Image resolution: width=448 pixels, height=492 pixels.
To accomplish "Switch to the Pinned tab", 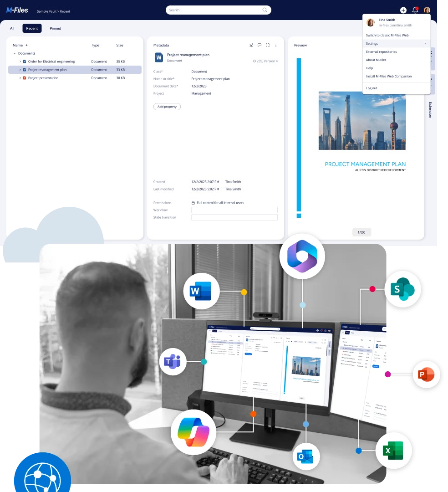I will 56,28.
